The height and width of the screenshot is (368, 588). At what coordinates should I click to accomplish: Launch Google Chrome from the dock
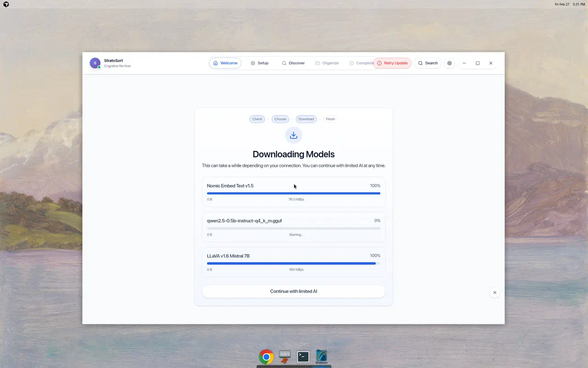click(266, 356)
